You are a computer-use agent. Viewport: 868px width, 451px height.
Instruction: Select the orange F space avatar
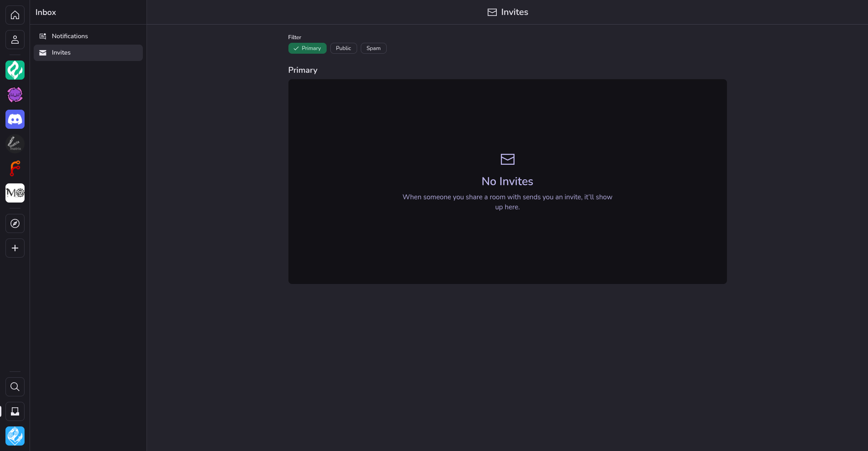(x=15, y=168)
